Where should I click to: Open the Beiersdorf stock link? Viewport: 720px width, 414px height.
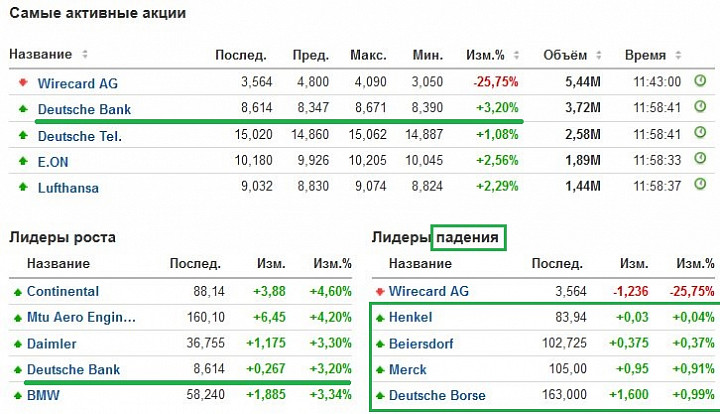421,344
